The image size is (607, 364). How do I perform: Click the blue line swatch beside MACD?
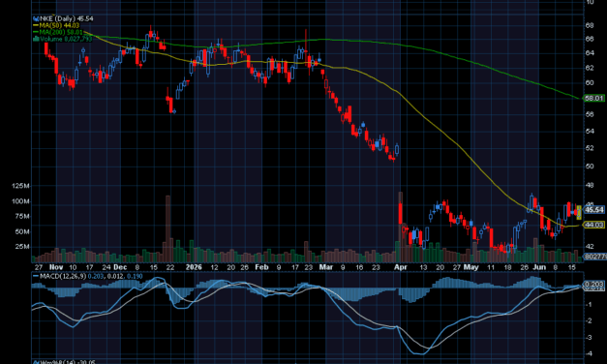click(x=36, y=277)
